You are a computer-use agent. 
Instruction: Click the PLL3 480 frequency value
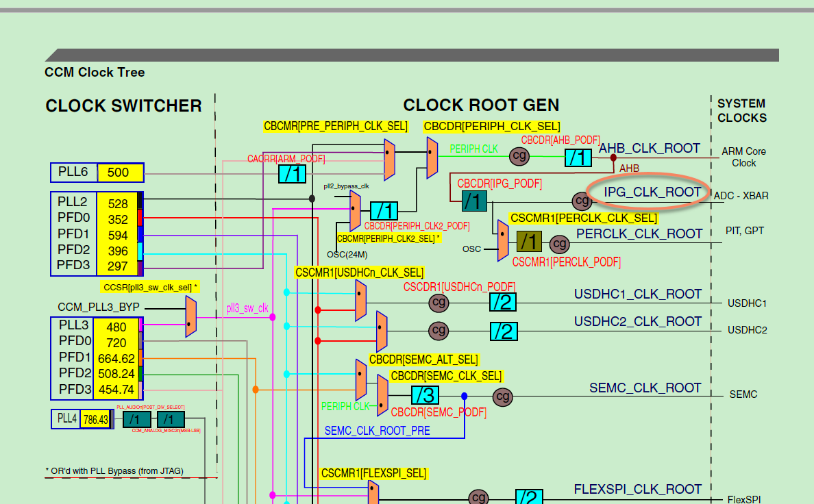[x=116, y=327]
